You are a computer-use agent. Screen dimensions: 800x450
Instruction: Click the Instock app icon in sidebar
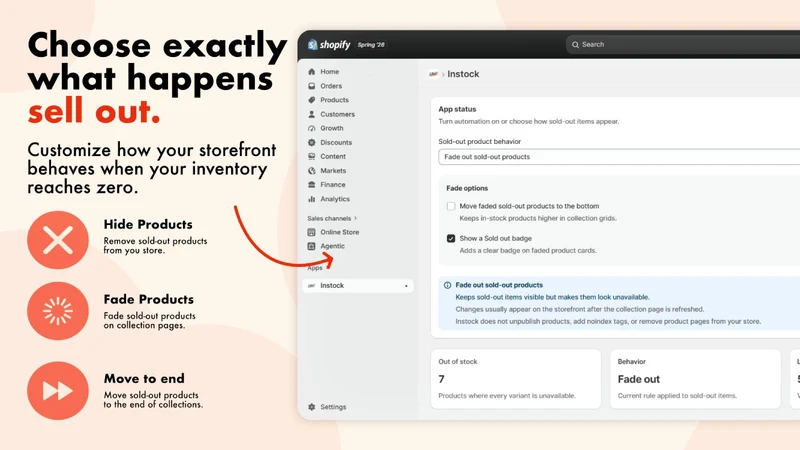(312, 286)
